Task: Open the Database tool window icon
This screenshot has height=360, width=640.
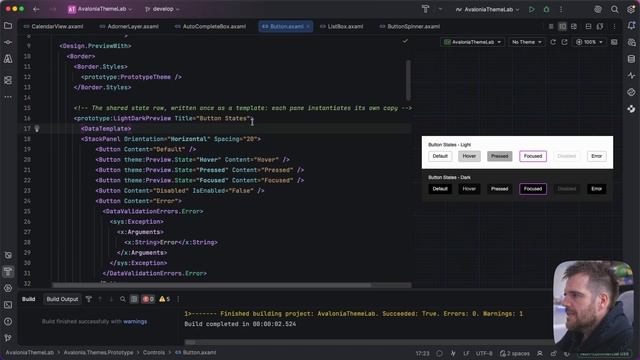Action: pyautogui.click(x=631, y=59)
